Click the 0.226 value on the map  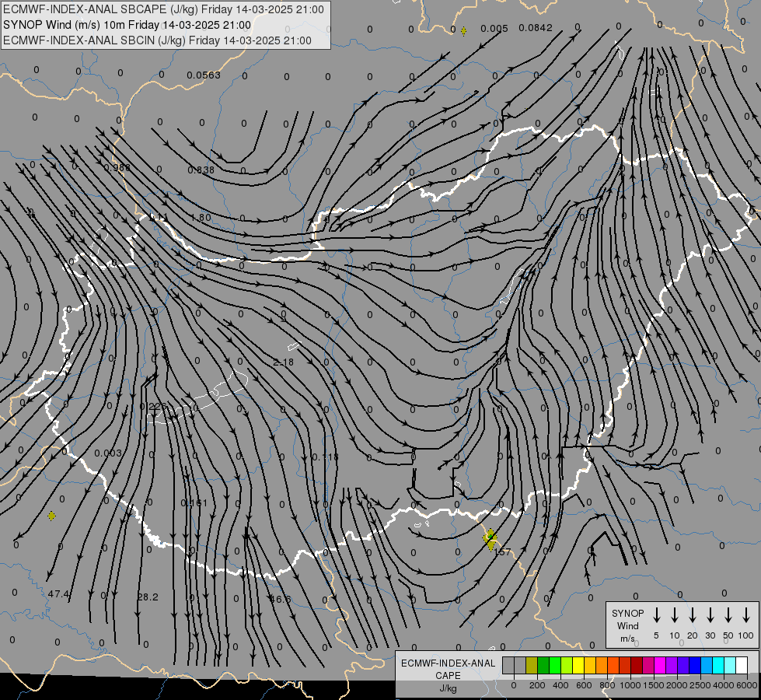point(153,407)
